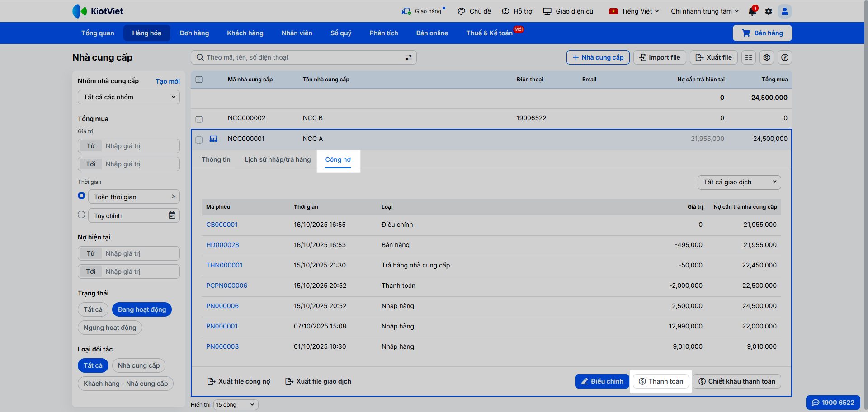
Task: Click the help question mark icon
Action: coord(785,57)
